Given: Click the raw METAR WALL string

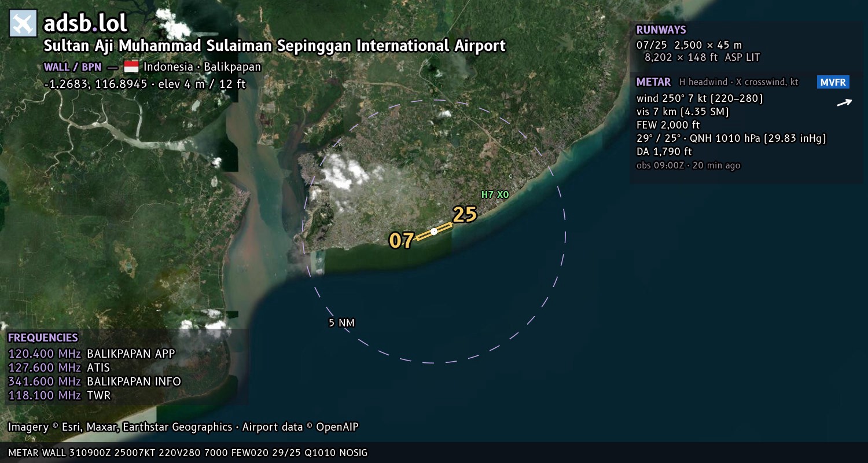Looking at the screenshot, I should point(188,453).
